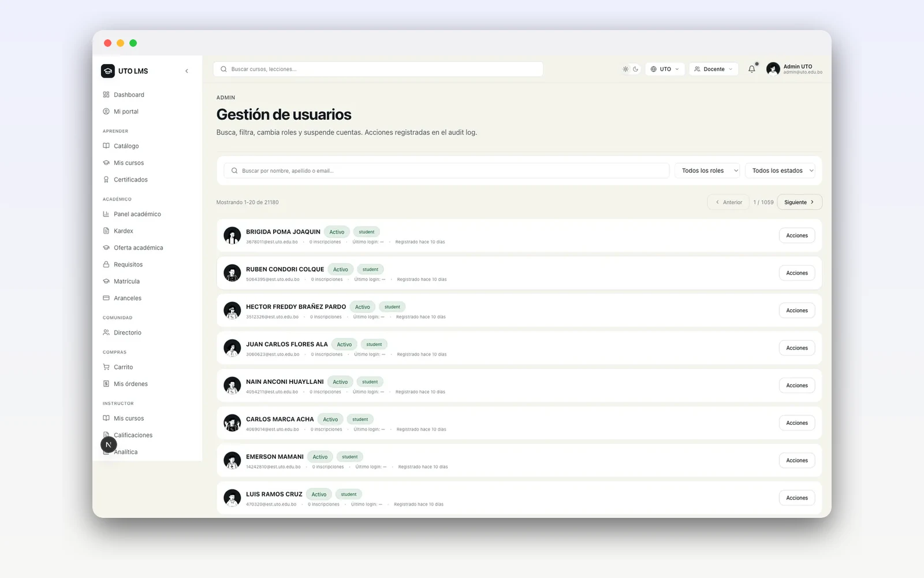Go to the Siguiente page

point(799,202)
